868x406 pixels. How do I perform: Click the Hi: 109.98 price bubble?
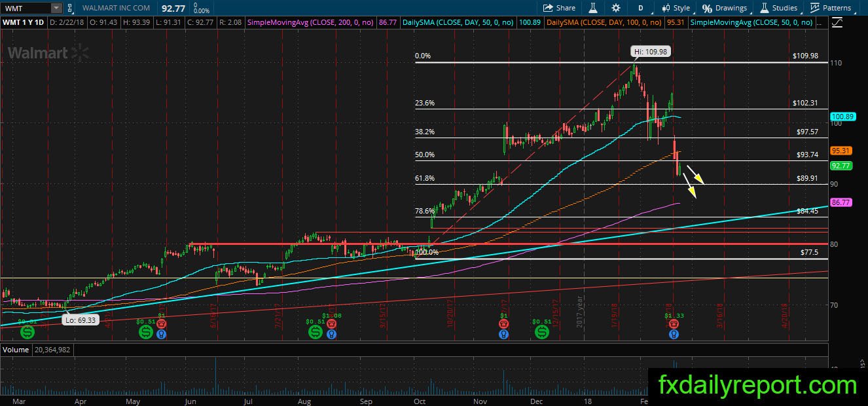[x=651, y=51]
